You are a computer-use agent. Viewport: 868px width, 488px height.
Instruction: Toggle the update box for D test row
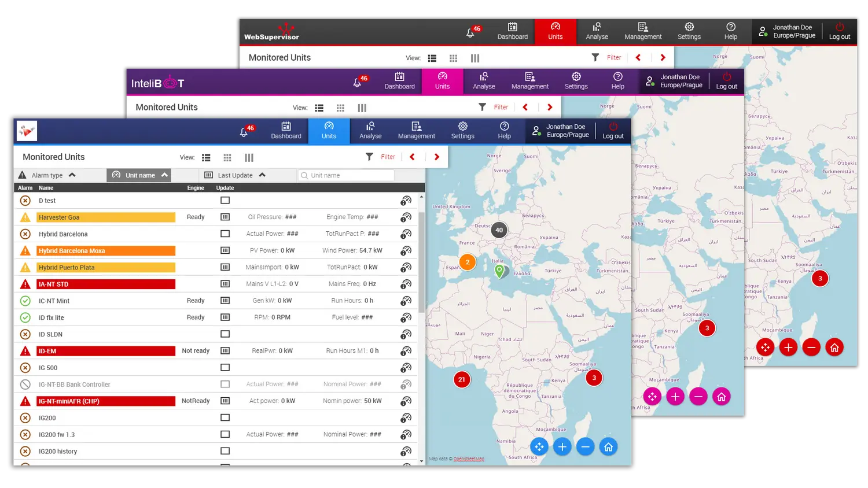[225, 201]
